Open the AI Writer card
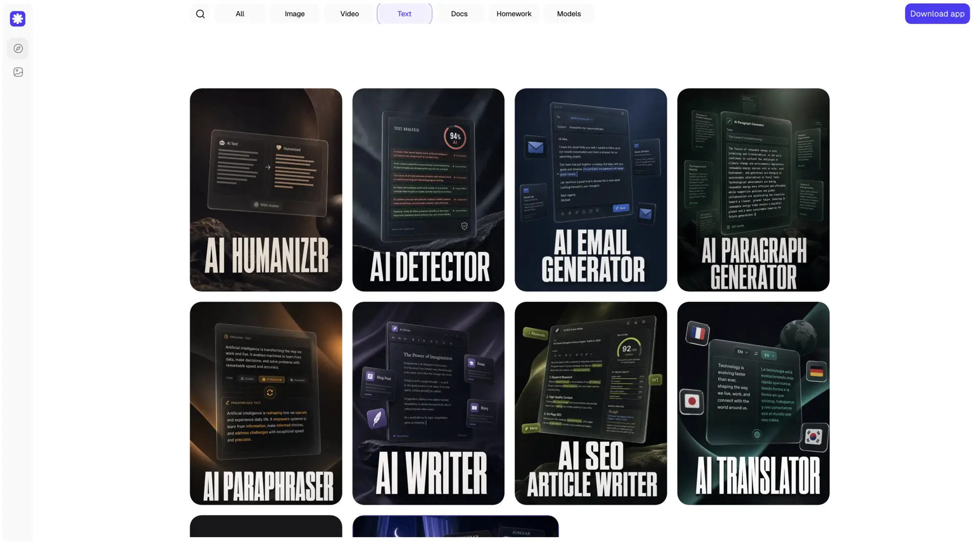 (x=428, y=403)
